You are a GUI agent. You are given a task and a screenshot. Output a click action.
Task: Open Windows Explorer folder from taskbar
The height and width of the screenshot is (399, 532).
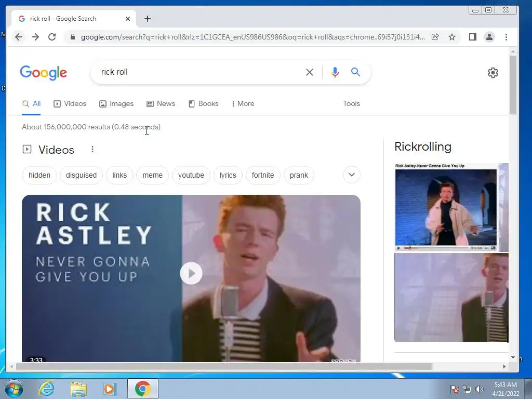(x=78, y=389)
